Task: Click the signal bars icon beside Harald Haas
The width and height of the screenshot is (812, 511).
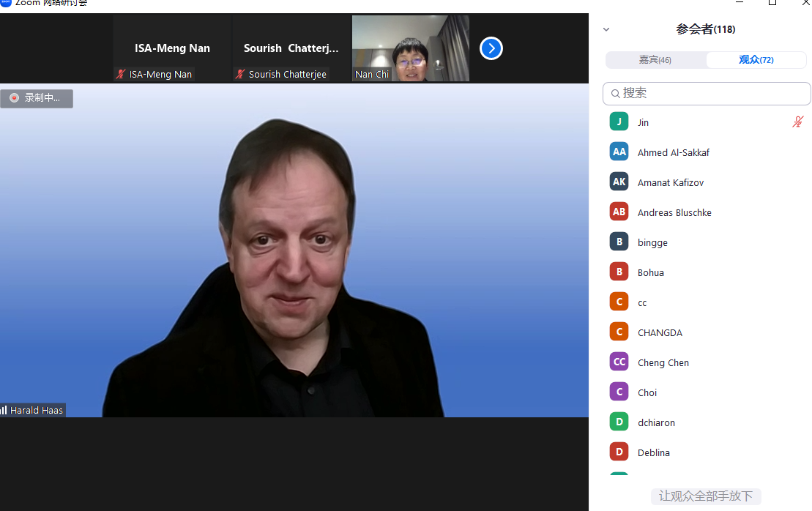Action: [4, 411]
